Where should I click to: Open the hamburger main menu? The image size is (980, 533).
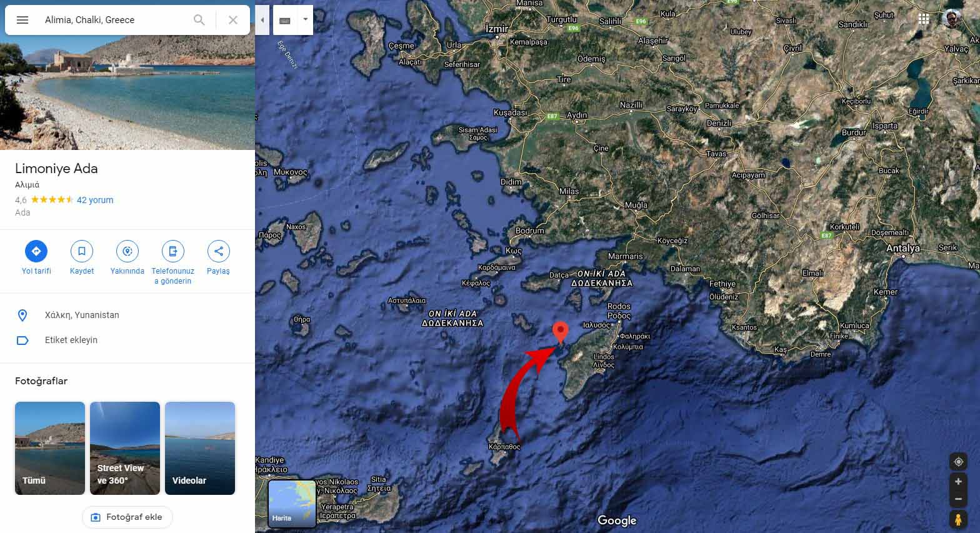[x=22, y=20]
